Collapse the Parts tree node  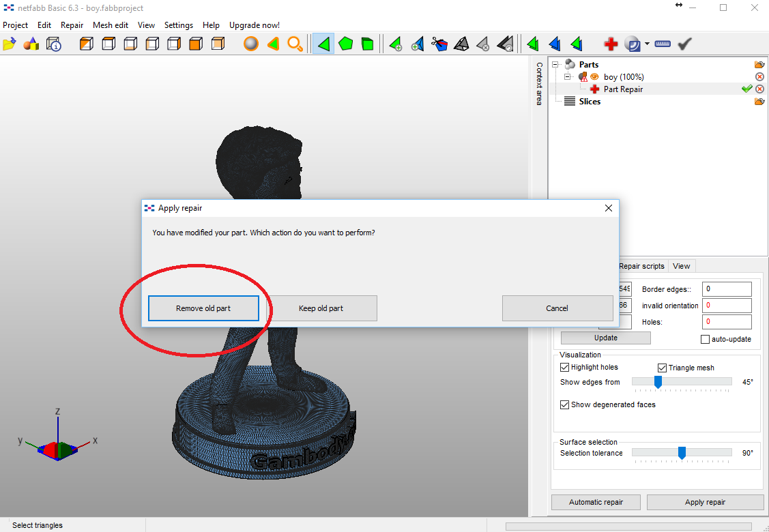[555, 65]
